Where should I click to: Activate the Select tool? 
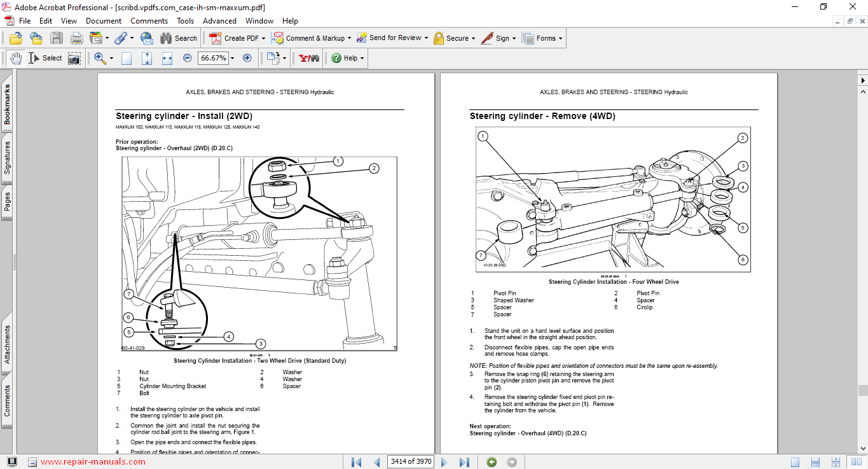[34, 57]
